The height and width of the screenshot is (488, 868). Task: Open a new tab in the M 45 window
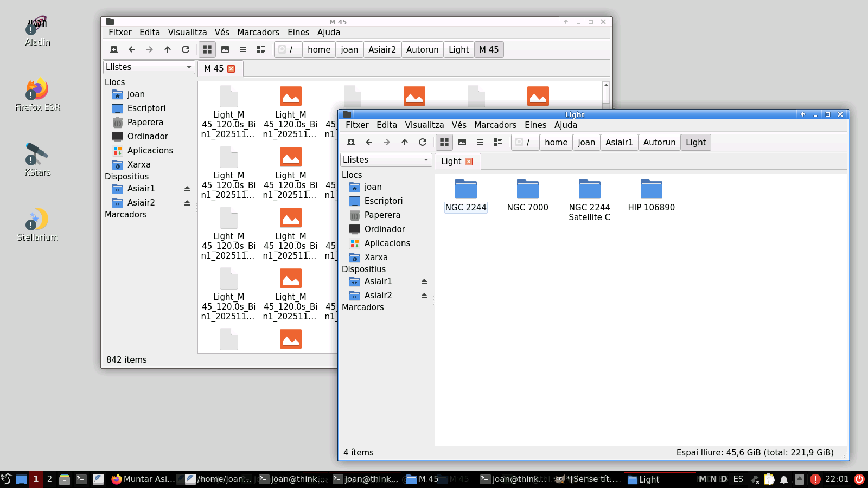click(114, 49)
